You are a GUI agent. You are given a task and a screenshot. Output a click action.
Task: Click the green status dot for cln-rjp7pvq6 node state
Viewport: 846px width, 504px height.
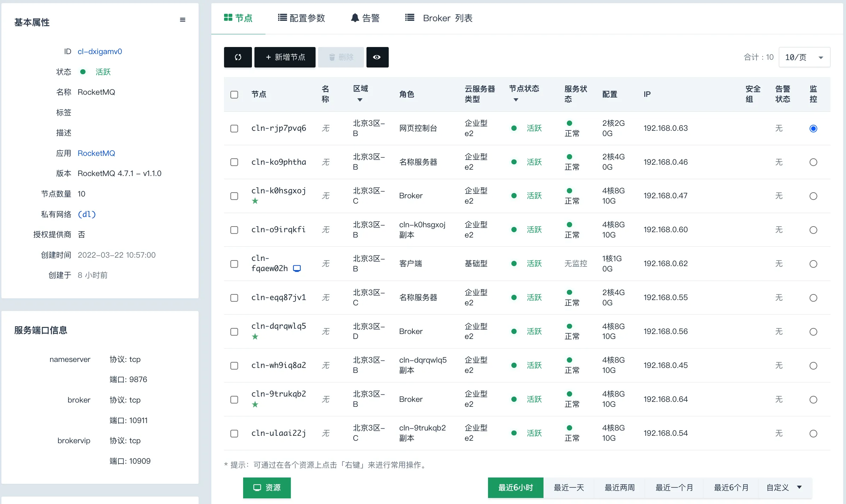514,128
